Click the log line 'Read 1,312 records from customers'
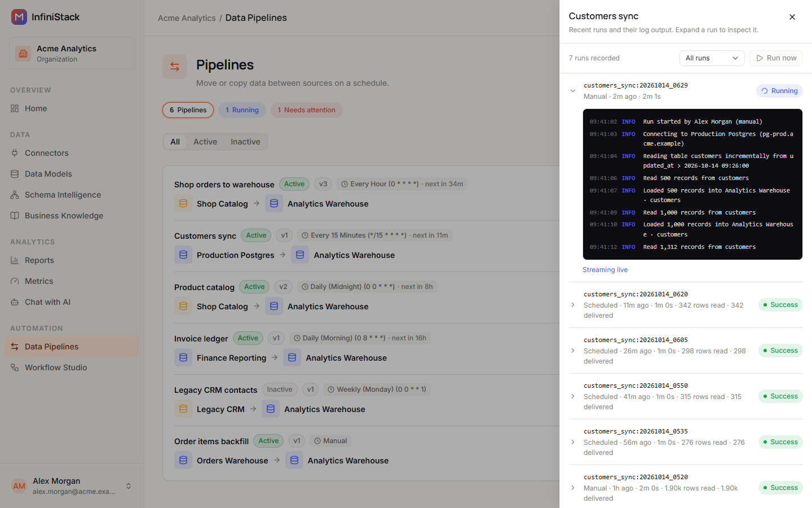This screenshot has width=812, height=508. pos(699,247)
